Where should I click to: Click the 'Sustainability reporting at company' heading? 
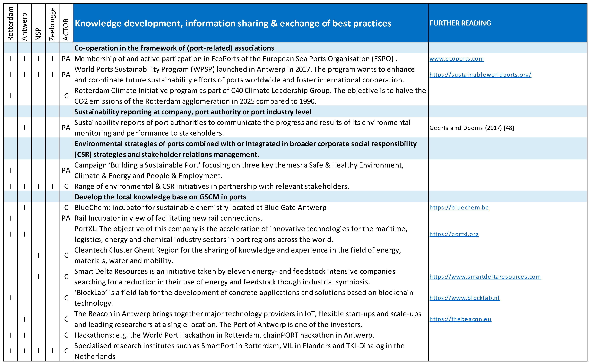click(x=192, y=112)
